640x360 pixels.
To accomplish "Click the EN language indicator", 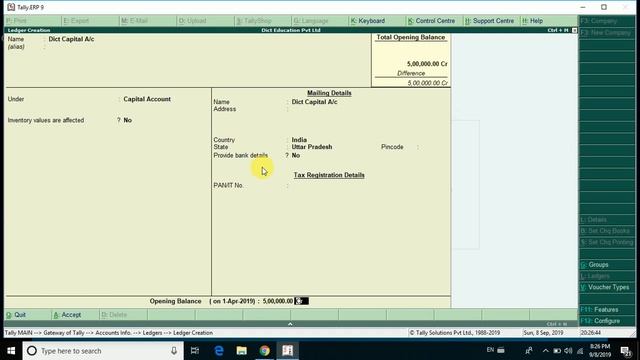I will pyautogui.click(x=490, y=350).
